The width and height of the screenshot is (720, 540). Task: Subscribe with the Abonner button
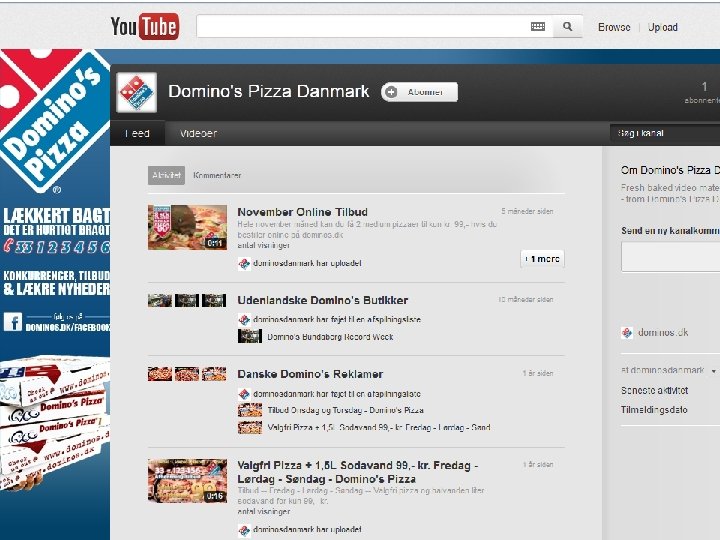click(420, 92)
